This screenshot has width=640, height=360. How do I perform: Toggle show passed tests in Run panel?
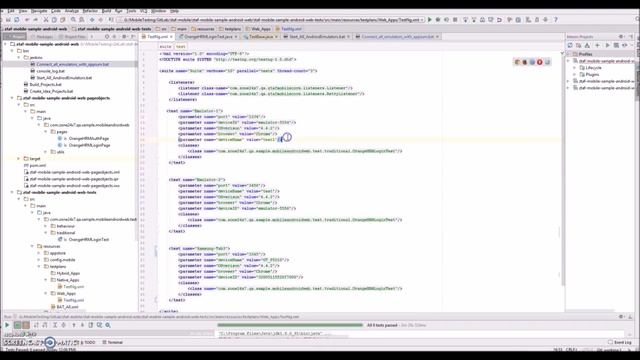pyautogui.click(x=18, y=325)
